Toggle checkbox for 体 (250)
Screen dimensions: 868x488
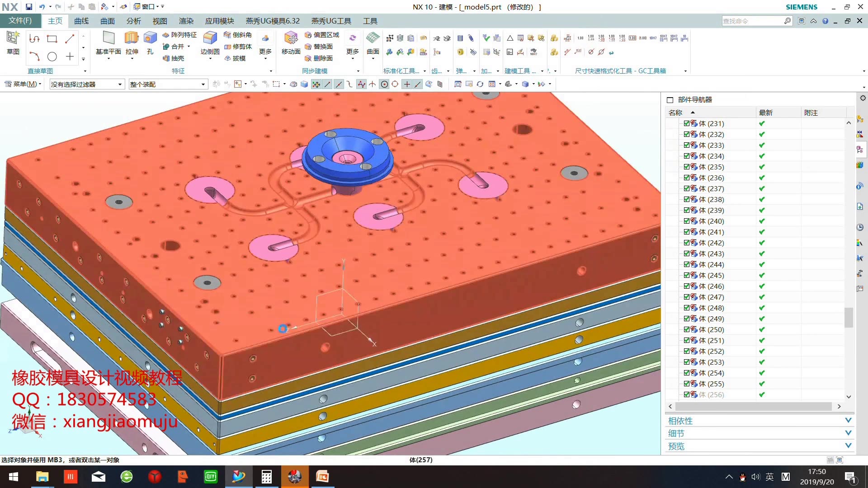686,329
